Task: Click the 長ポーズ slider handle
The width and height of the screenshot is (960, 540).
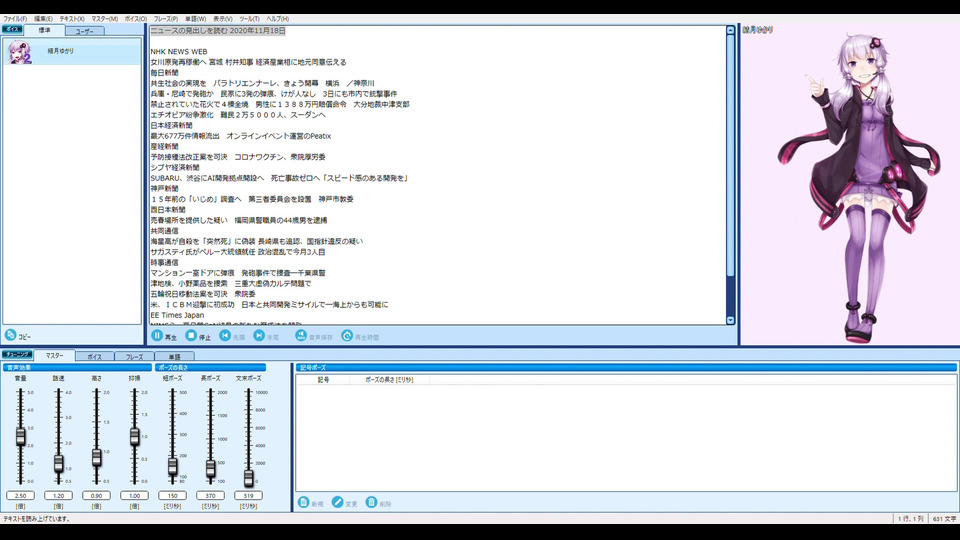Action: pyautogui.click(x=211, y=468)
